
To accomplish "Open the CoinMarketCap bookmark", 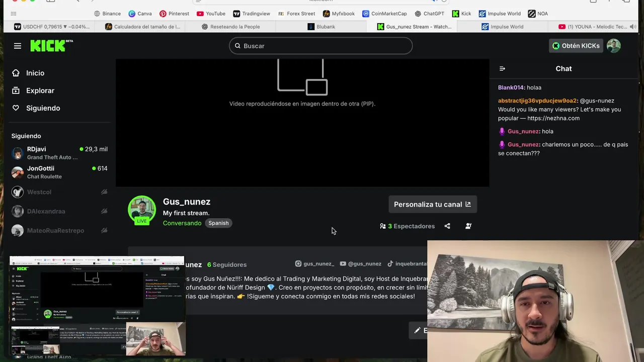I will coord(385,14).
